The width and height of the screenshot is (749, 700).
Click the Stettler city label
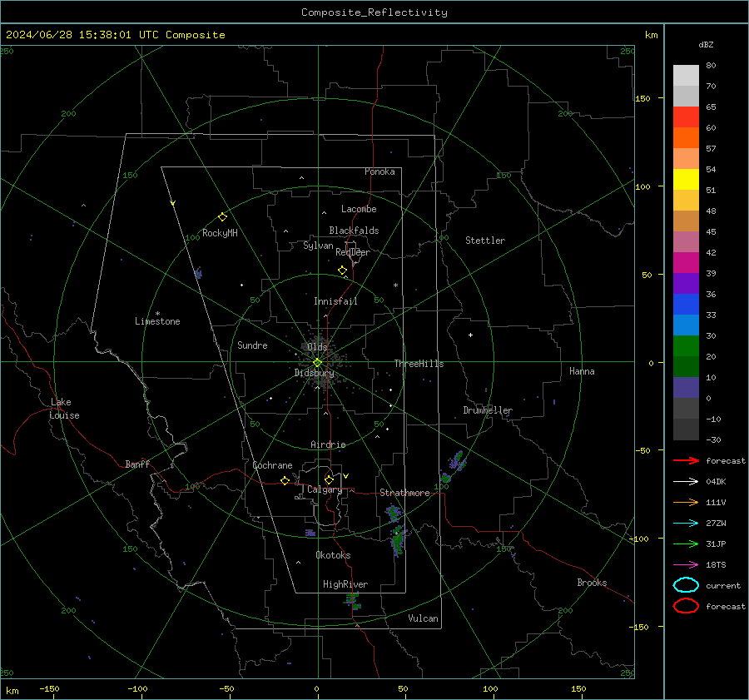(485, 241)
